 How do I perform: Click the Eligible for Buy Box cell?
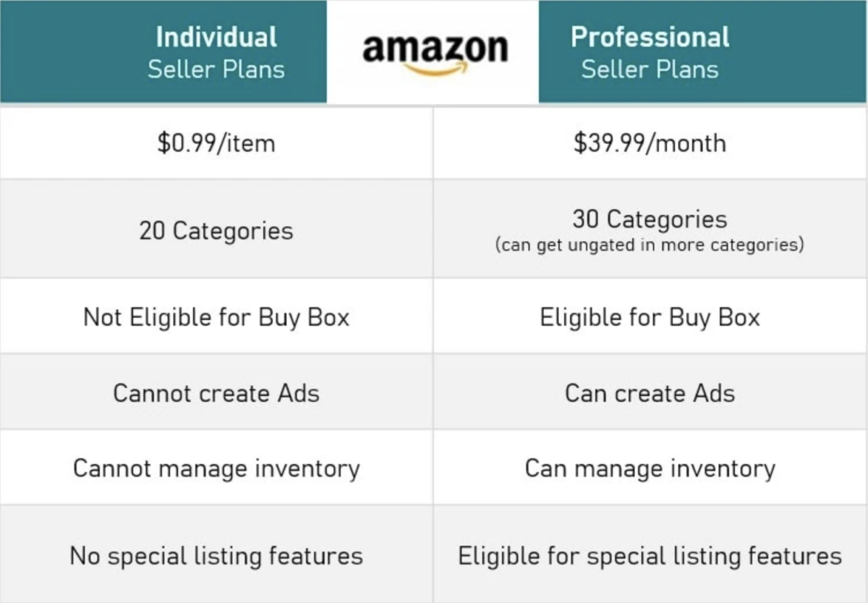[650, 317]
